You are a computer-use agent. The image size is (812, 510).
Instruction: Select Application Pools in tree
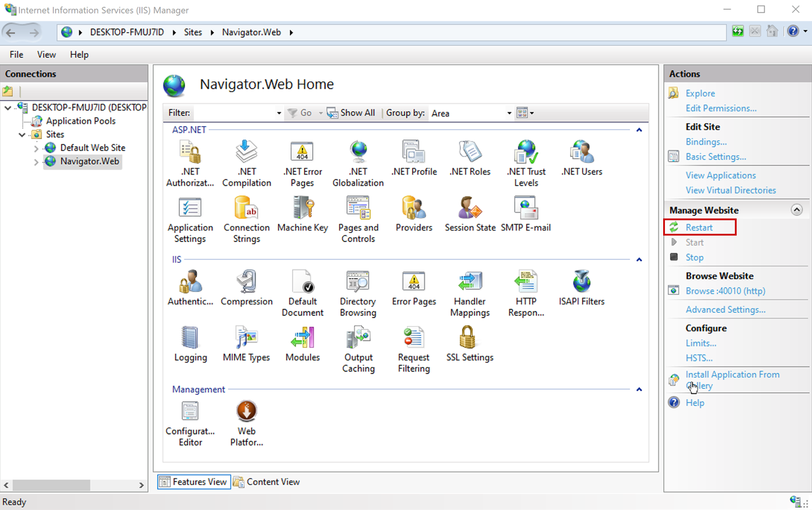pyautogui.click(x=81, y=121)
